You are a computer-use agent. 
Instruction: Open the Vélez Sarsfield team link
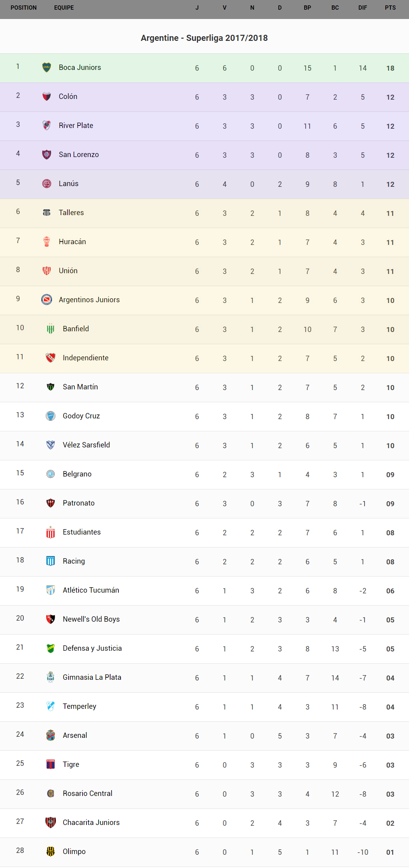point(86,445)
